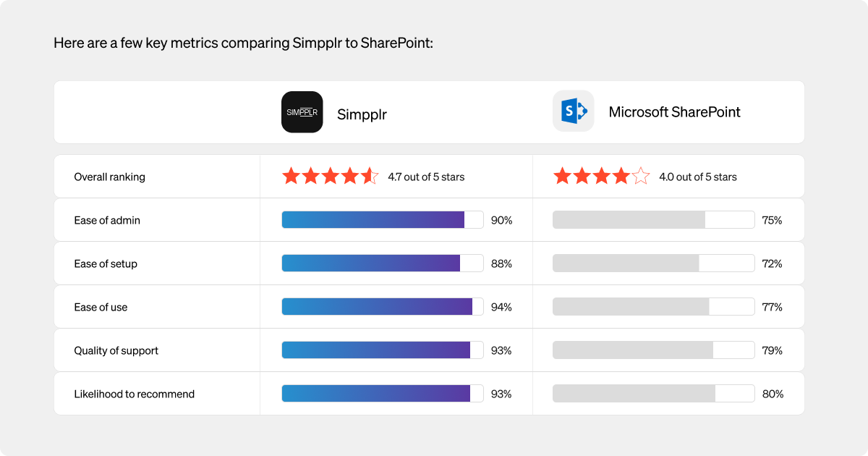868x456 pixels.
Task: Click the 4.7 out of 5 stars text
Action: coord(427,177)
